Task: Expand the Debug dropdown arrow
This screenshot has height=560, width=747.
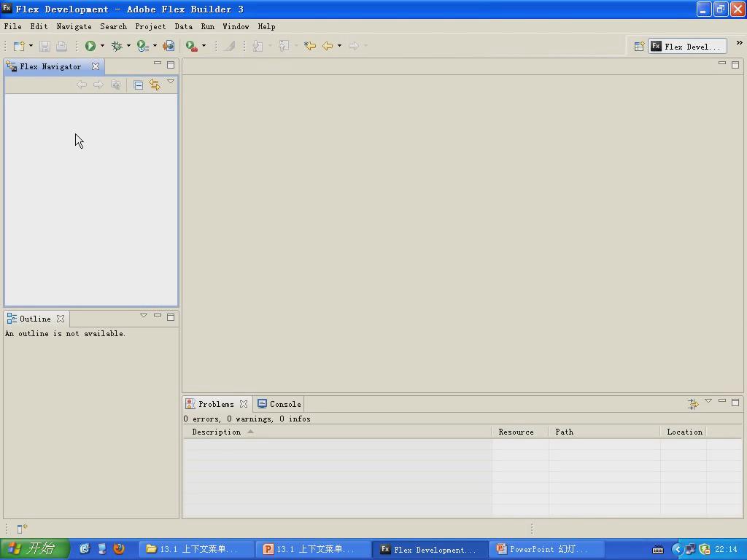Action: [x=128, y=46]
